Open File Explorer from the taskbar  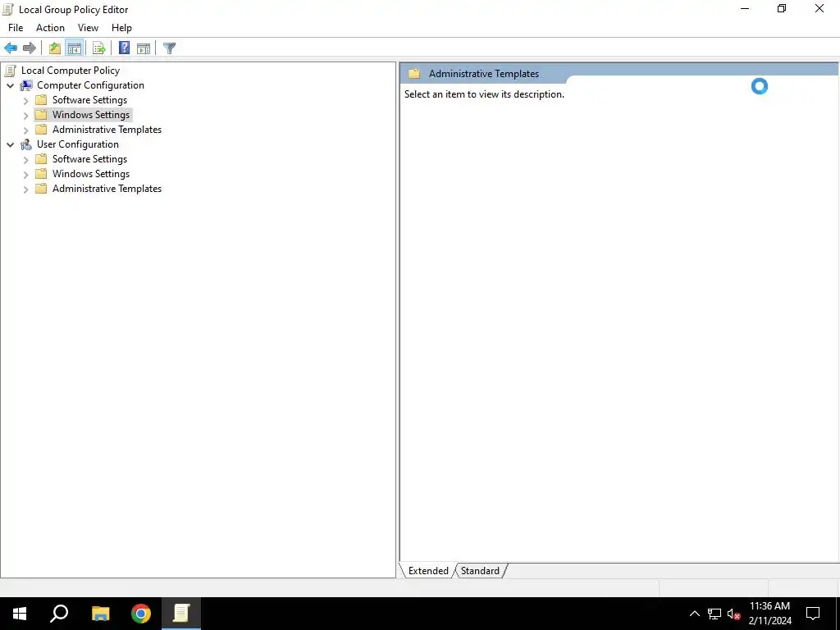[100, 614]
